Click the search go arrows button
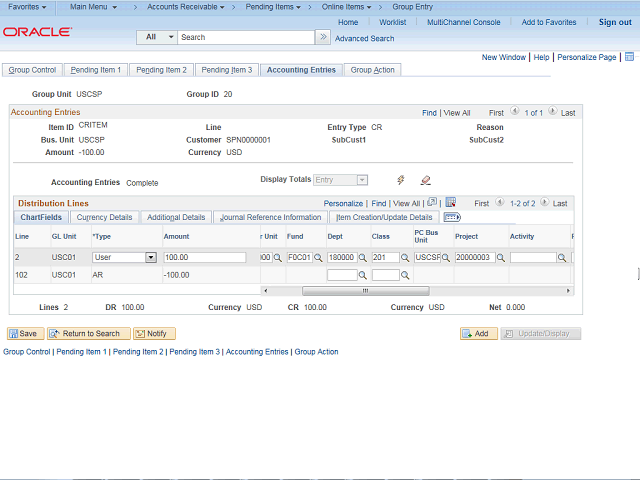This screenshot has width=640, height=480. [323, 37]
